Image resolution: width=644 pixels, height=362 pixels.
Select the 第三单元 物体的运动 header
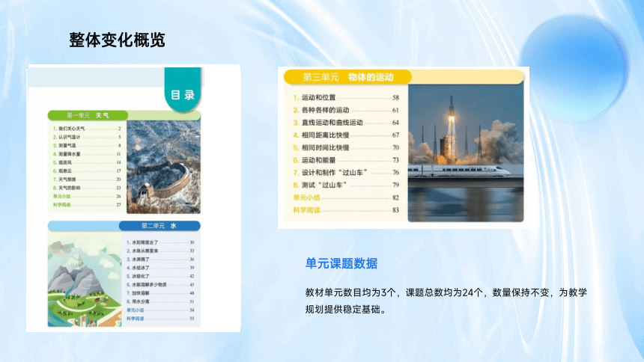pos(348,77)
